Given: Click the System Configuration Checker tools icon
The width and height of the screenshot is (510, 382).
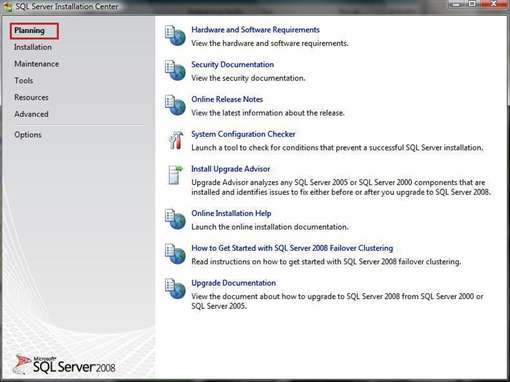Looking at the screenshot, I should point(176,140).
